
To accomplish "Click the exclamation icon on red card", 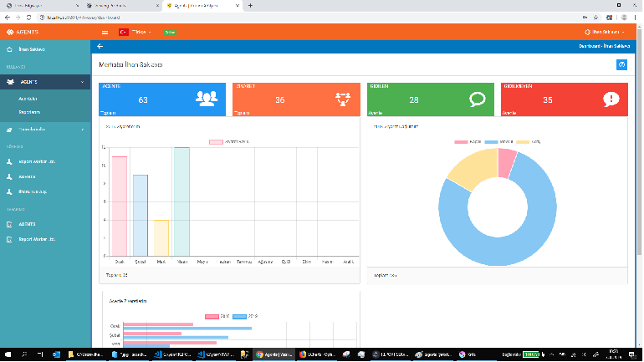I will click(x=611, y=99).
